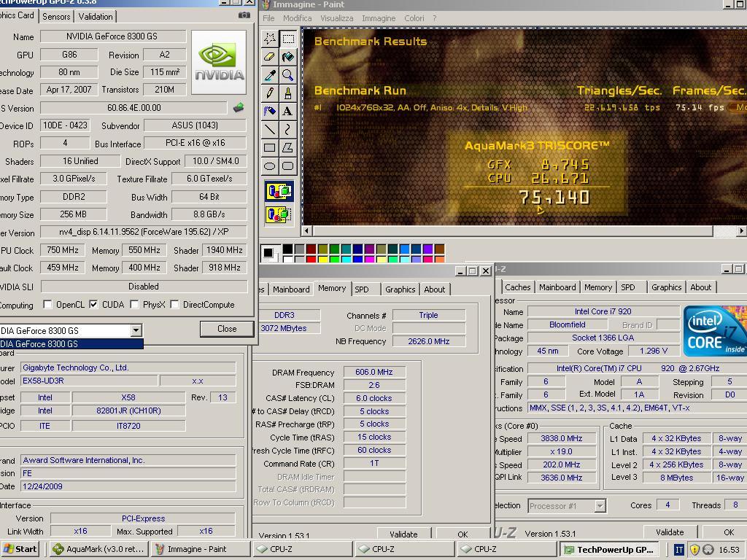
Task: Enable transparent selection option in Paint toolbox
Action: point(279,214)
